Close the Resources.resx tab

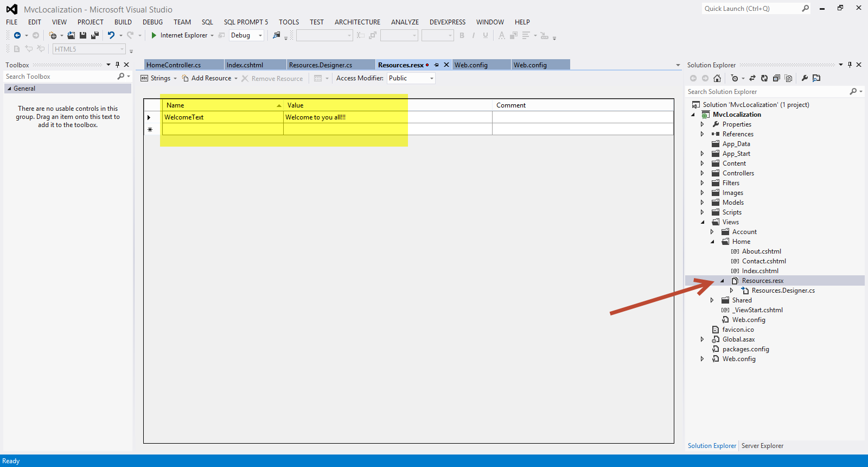[446, 65]
